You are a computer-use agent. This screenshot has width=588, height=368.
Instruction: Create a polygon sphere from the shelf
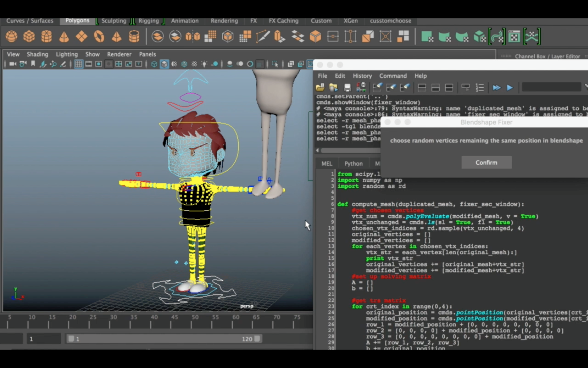tap(12, 37)
